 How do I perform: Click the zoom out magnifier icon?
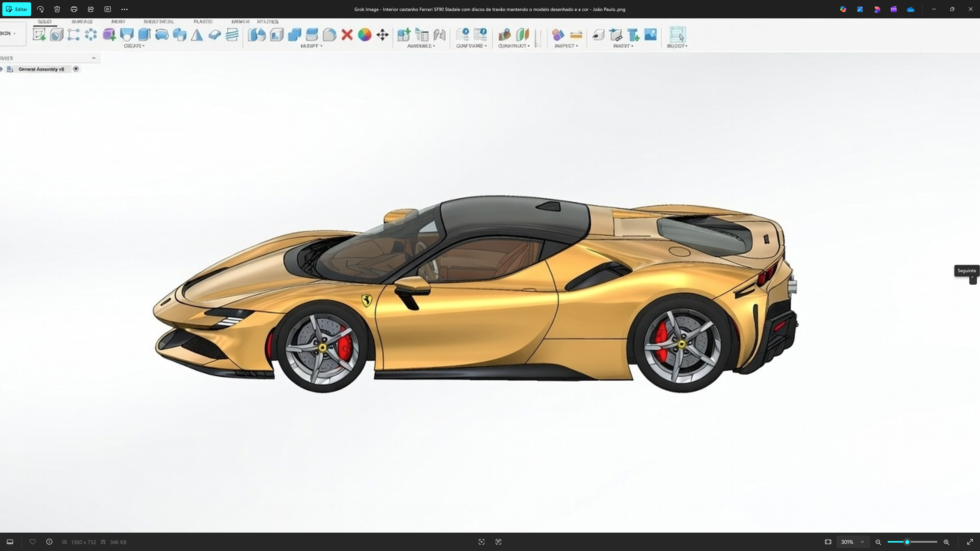point(878,542)
